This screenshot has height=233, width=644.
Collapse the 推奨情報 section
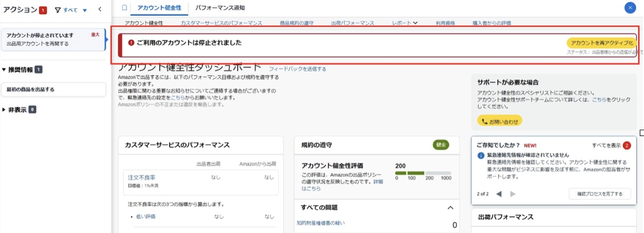(5, 70)
